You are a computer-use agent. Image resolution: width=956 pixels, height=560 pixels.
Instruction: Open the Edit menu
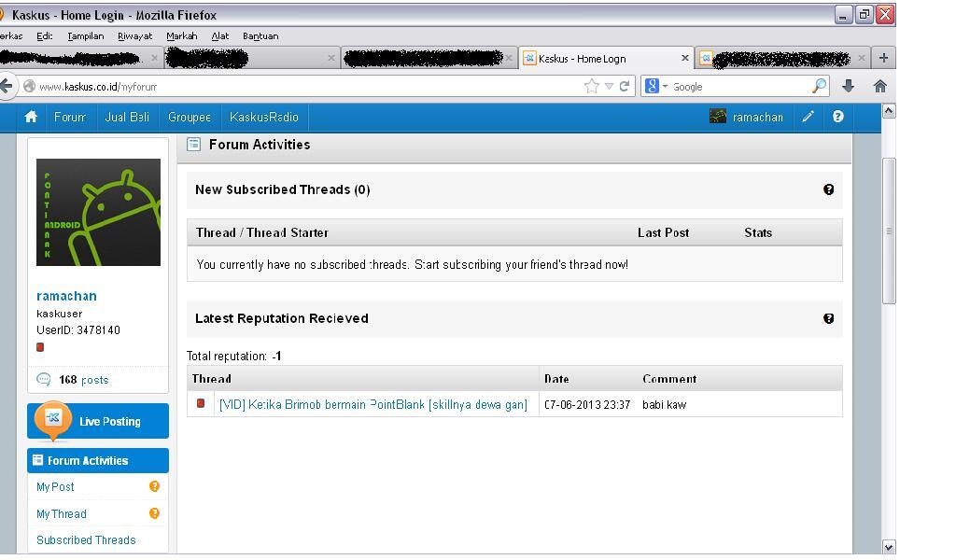pyautogui.click(x=45, y=36)
